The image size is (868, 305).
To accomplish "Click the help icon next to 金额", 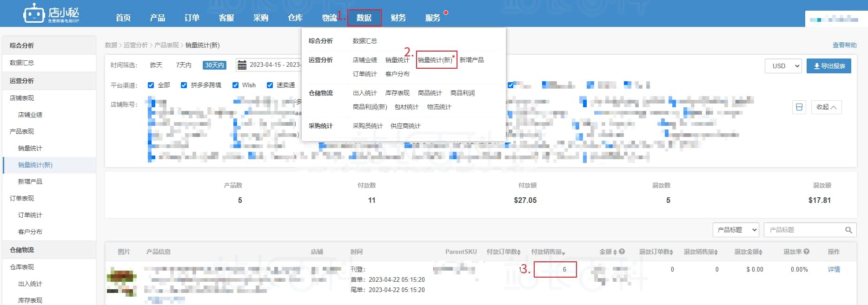I will [x=622, y=252].
